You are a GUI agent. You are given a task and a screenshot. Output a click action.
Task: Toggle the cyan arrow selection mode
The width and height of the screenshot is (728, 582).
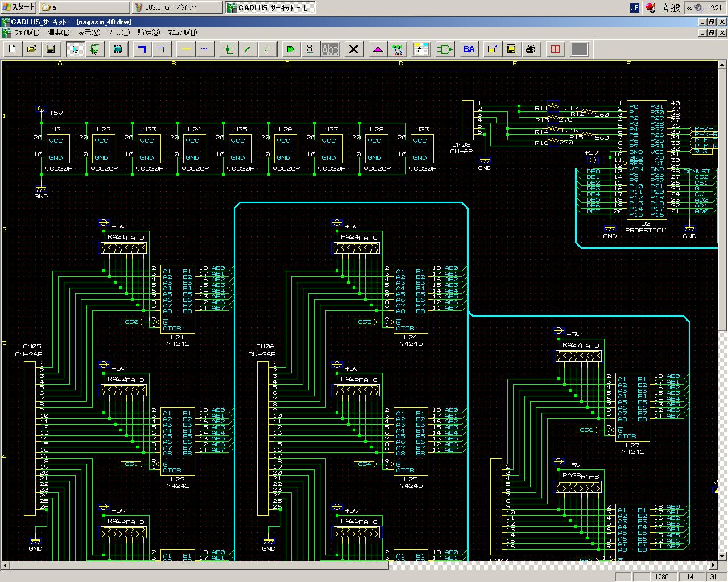pos(75,49)
